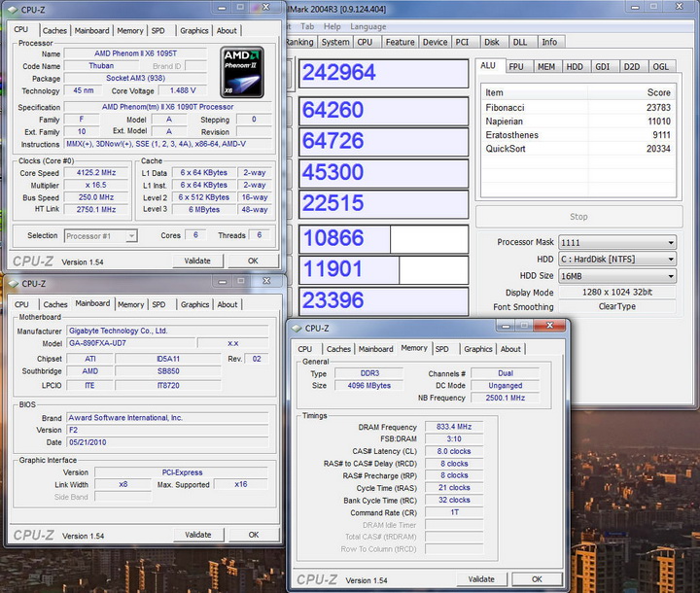Open the Processor #1 selection dropdown
Image resolution: width=700 pixels, height=593 pixels.
pyautogui.click(x=131, y=235)
